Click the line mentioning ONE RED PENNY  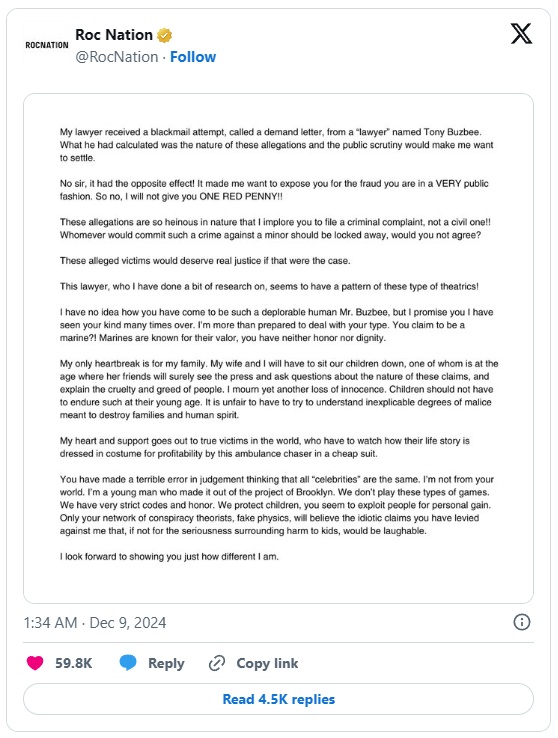click(x=171, y=197)
